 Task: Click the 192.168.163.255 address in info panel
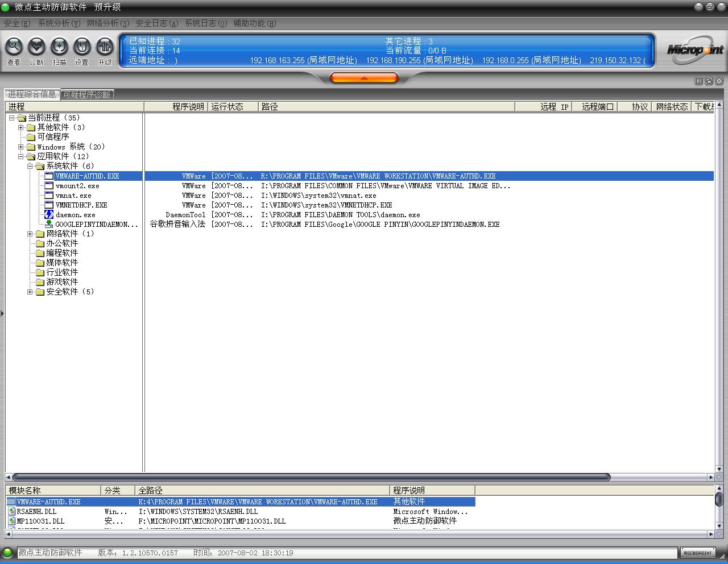[x=304, y=60]
